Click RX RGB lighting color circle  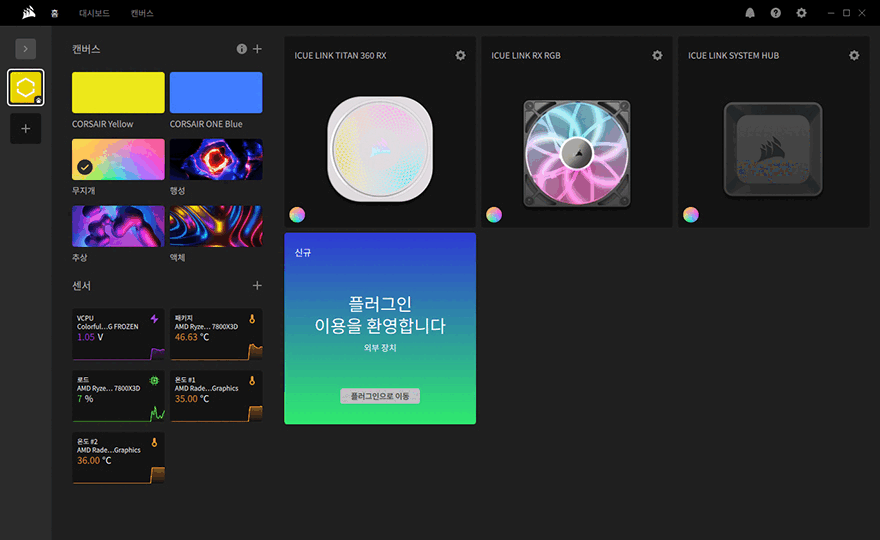tap(494, 214)
